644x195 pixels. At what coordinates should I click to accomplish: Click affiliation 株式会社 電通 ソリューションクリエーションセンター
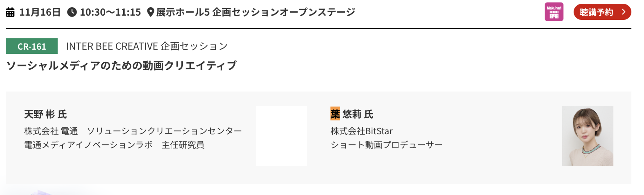coord(133,131)
